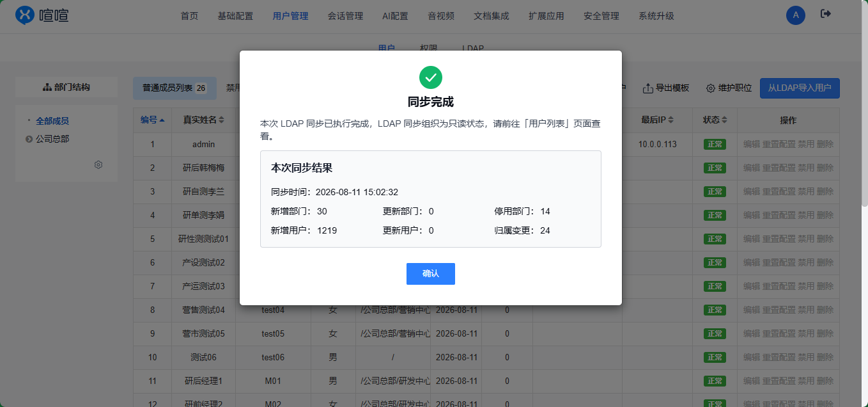
Task: Expand the 公司总部 department arrow
Action: (29, 139)
